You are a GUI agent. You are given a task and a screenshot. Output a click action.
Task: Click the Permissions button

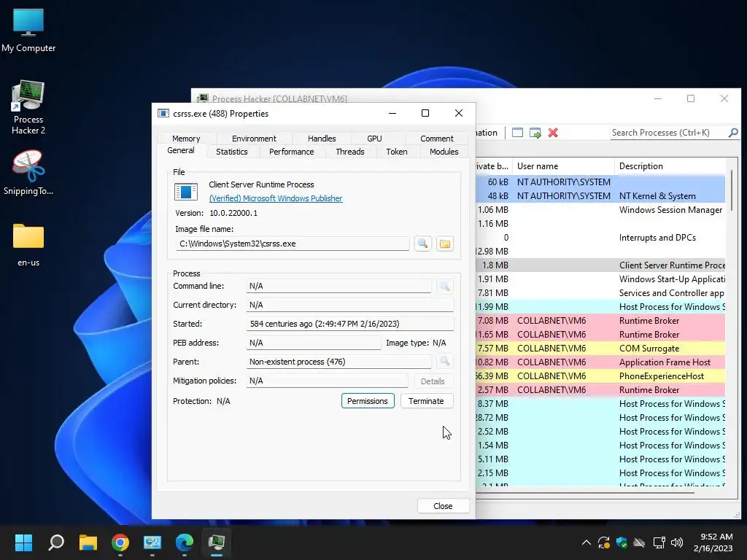coord(368,401)
